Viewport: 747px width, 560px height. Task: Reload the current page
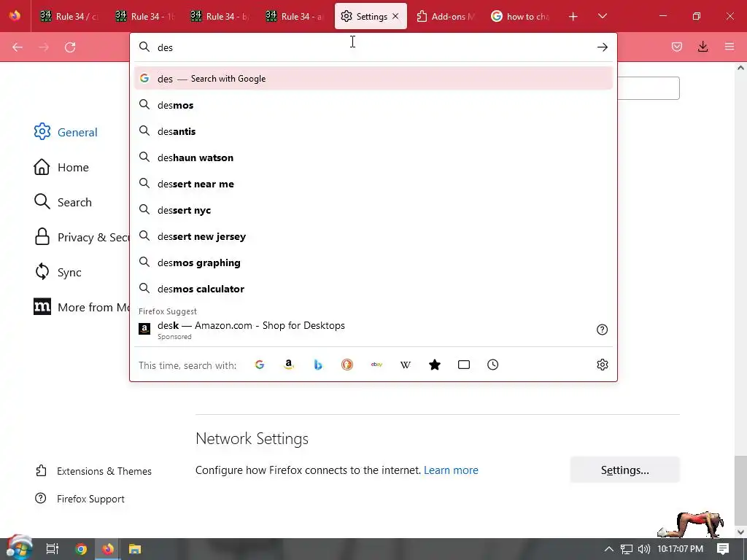point(70,47)
